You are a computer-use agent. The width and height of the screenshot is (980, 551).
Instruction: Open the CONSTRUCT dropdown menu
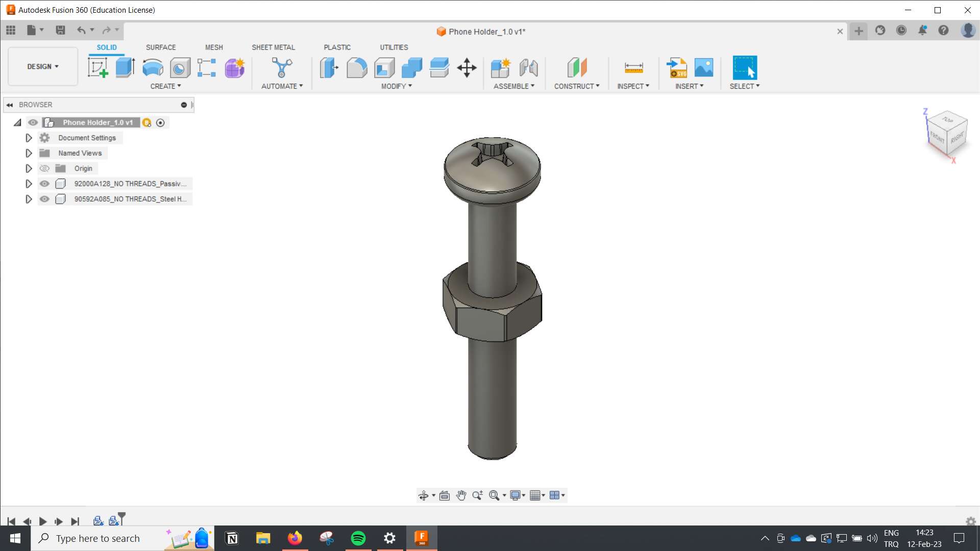[x=577, y=86]
